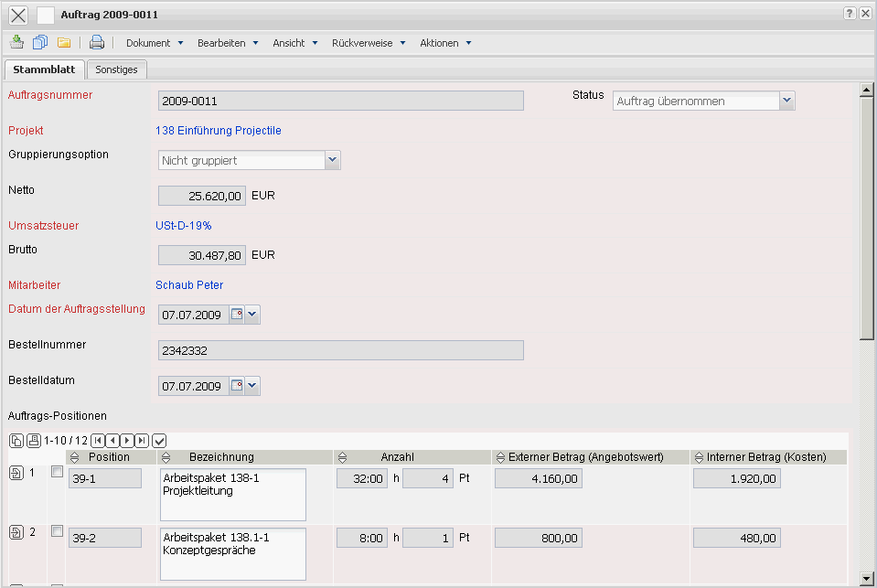The width and height of the screenshot is (877, 588).
Task: Open the project link 138 Einführung Projectile
Action: point(219,131)
